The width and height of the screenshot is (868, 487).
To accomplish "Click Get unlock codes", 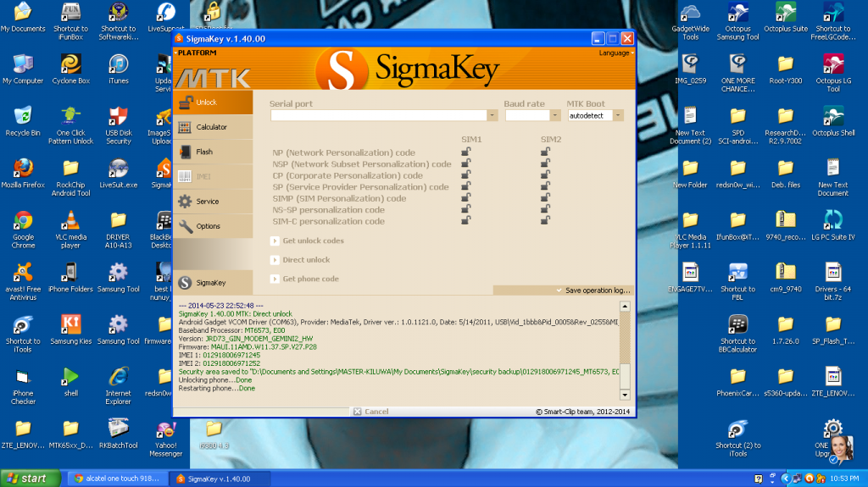I will click(x=313, y=241).
